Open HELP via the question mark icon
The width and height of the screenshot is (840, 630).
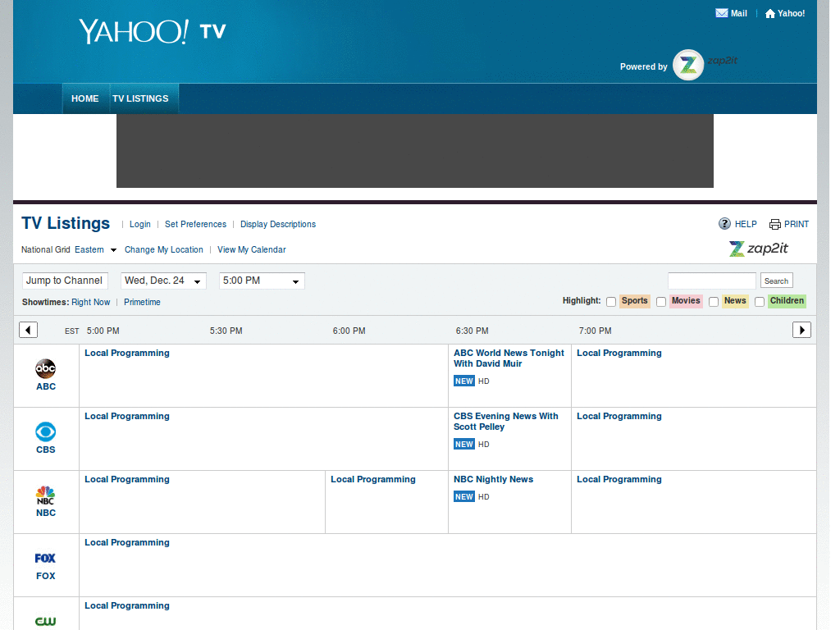click(725, 224)
